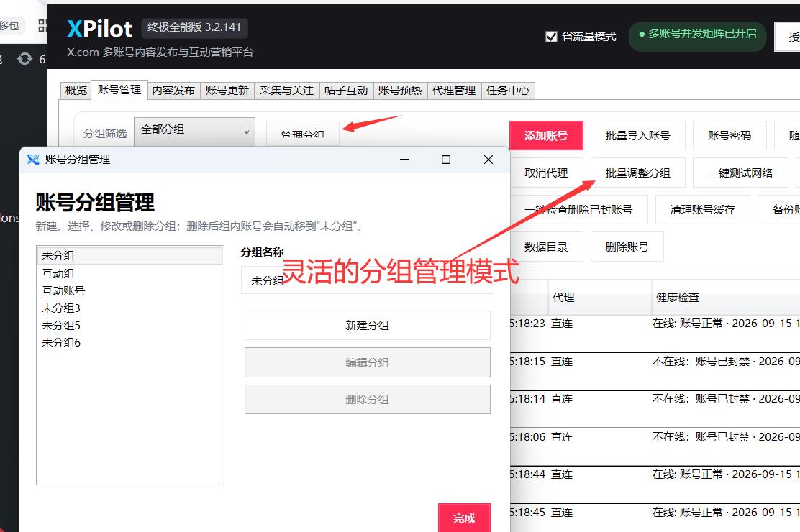Screen dimensions: 800x532
Task: Click 直连 in the 5:18:15 row
Action: [x=562, y=361]
